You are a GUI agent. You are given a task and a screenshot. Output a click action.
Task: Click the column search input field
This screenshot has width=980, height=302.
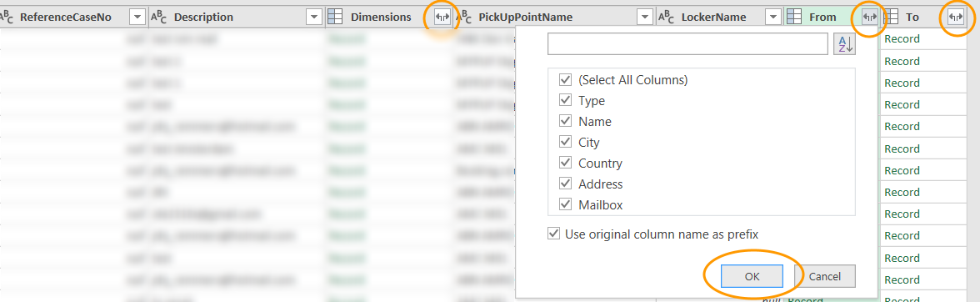[x=687, y=44]
